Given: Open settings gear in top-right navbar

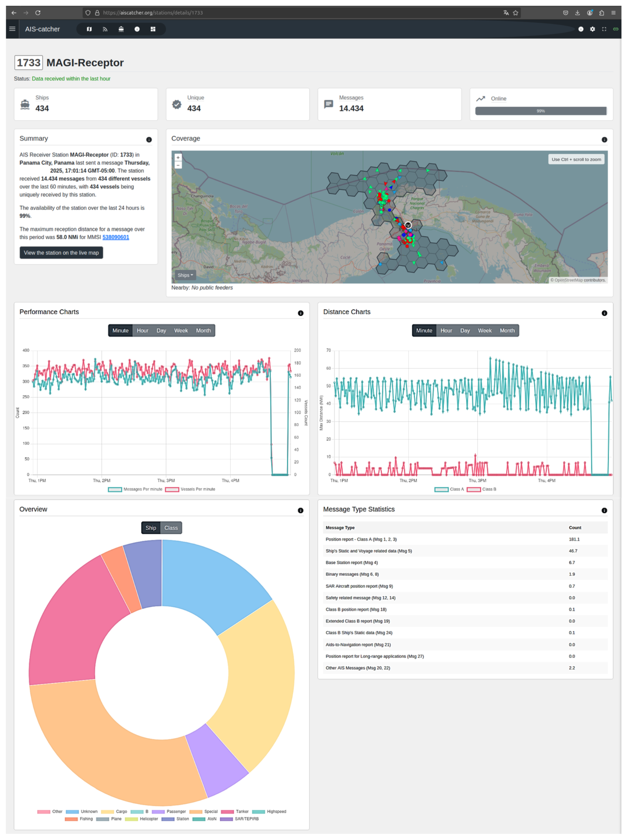Looking at the screenshot, I should pos(592,29).
